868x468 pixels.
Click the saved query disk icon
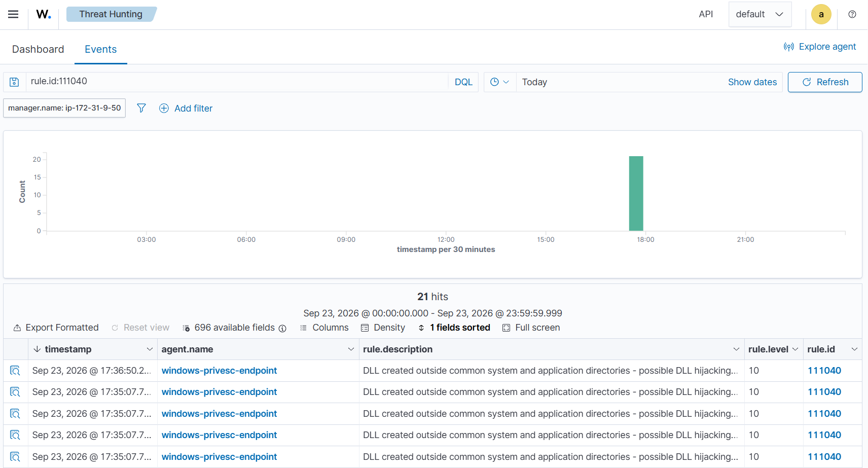click(14, 82)
